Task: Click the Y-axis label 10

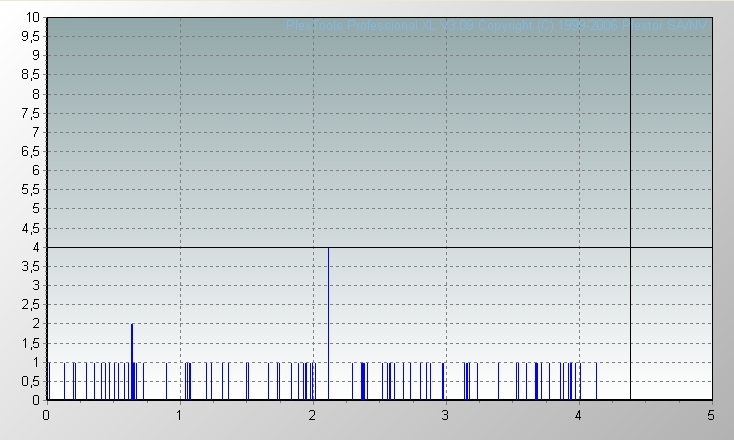Action: (x=33, y=17)
